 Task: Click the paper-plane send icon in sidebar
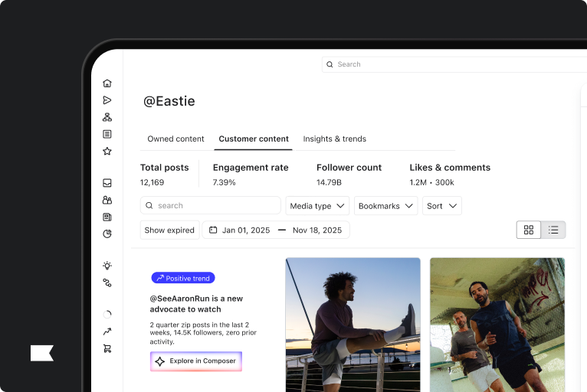107,100
